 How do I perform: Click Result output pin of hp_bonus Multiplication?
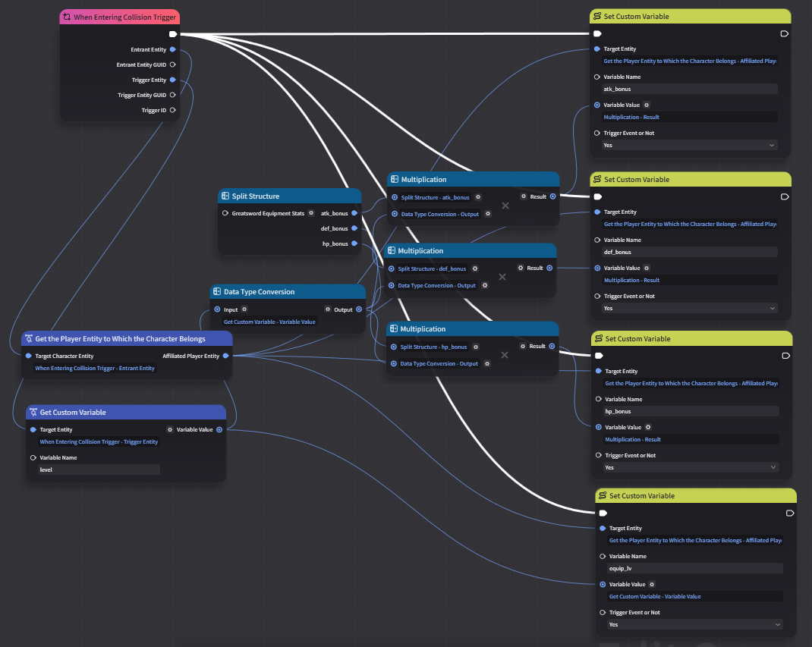click(x=552, y=346)
